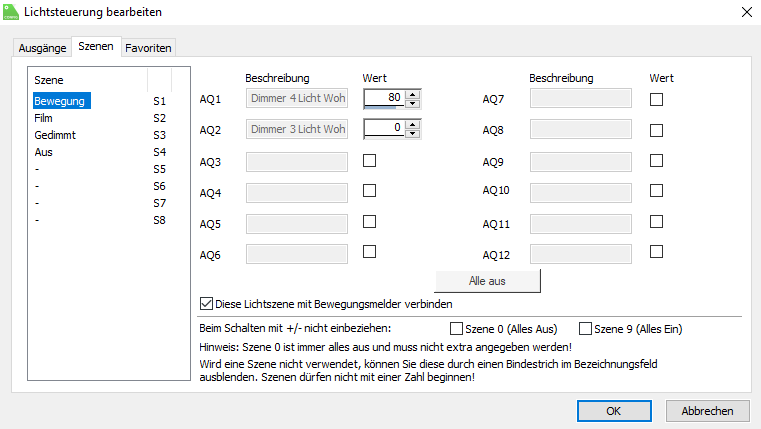Increase AQ1 value with up arrow
Image resolution: width=761 pixels, height=429 pixels.
coord(413,94)
